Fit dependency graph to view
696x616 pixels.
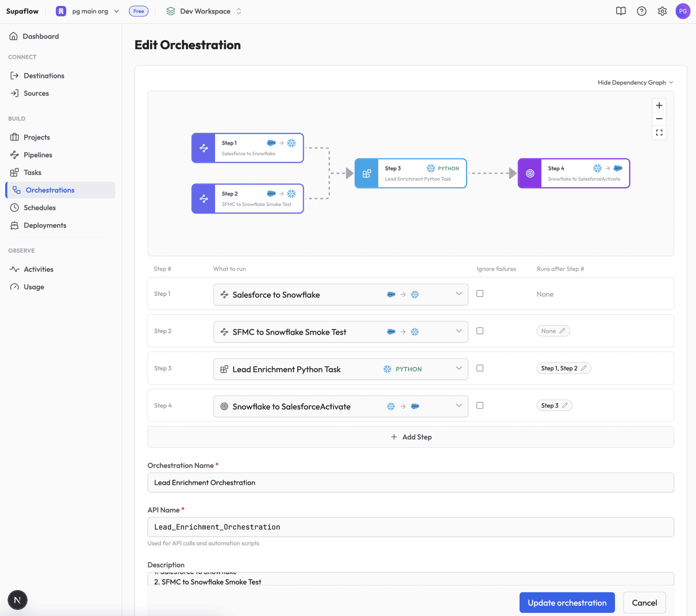click(659, 133)
